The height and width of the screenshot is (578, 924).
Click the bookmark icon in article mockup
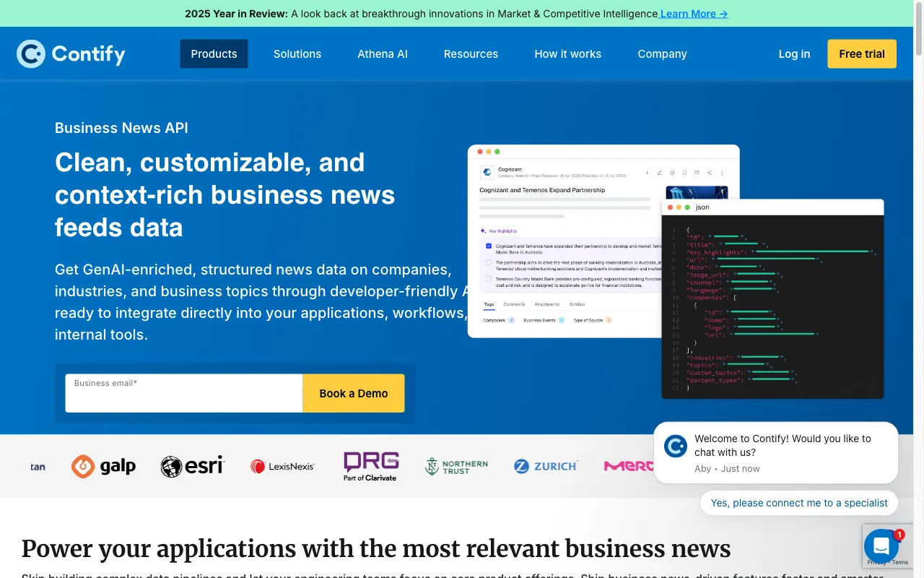[x=684, y=173]
